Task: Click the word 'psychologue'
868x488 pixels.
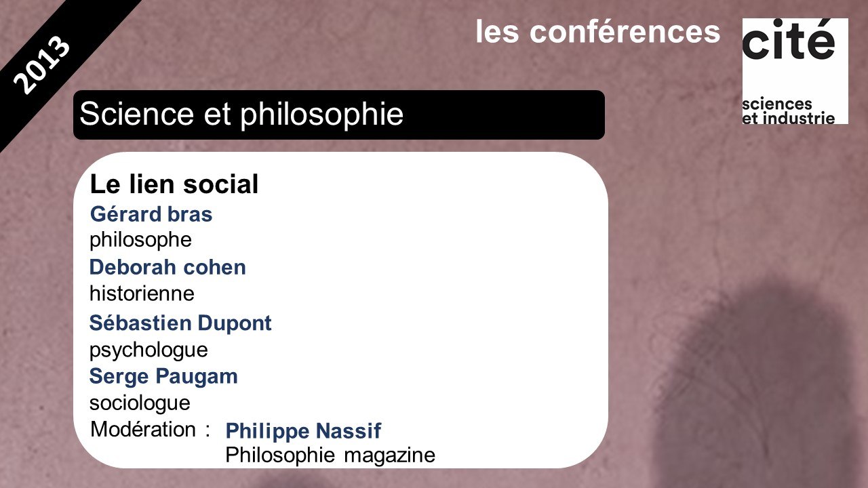Action: pos(149,350)
